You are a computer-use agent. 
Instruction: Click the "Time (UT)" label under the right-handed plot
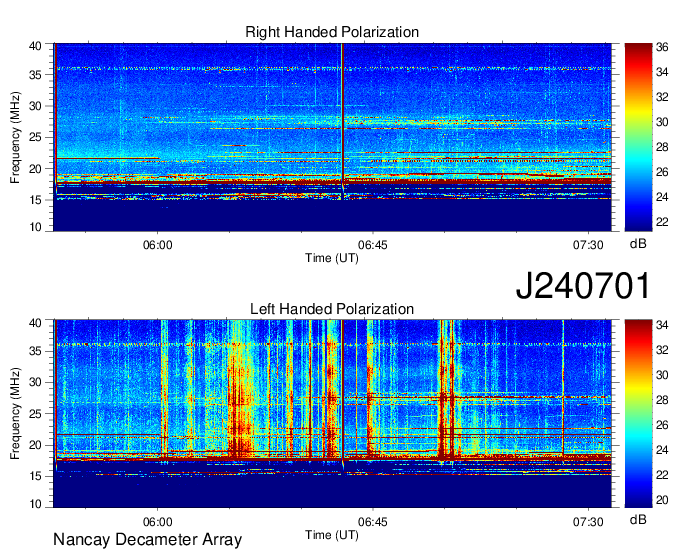point(332,258)
